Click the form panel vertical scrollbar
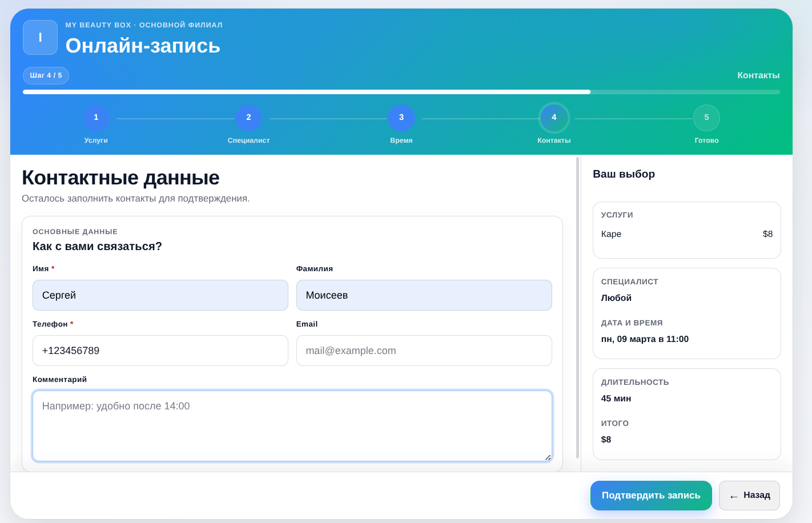812x523 pixels. tap(578, 308)
